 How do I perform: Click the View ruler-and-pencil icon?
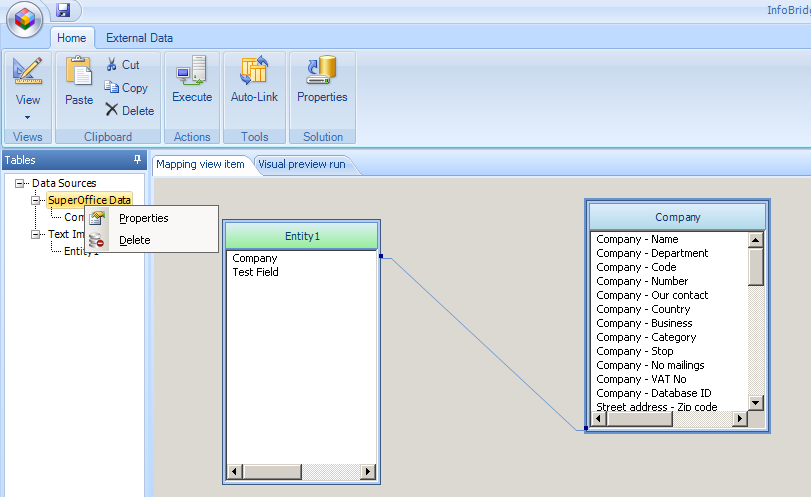point(27,71)
